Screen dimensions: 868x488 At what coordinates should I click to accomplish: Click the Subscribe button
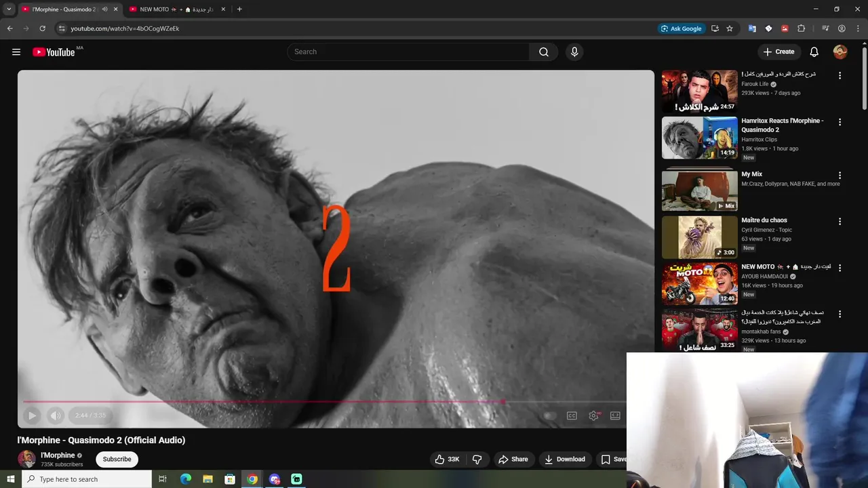pos(117,460)
